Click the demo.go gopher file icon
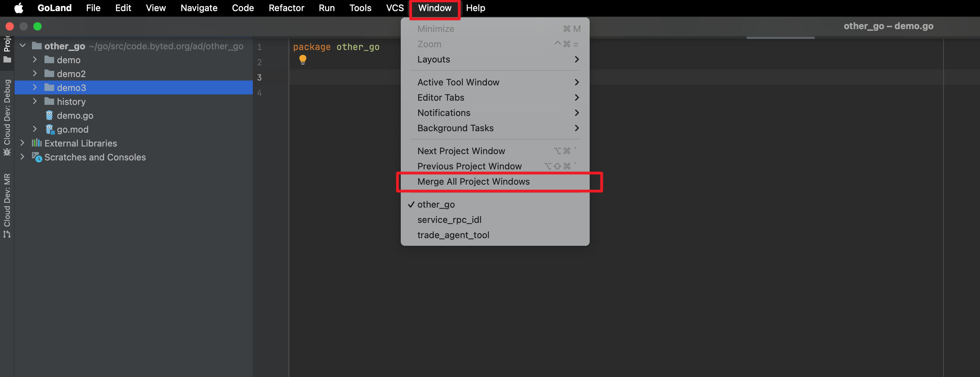980x377 pixels. tap(49, 115)
